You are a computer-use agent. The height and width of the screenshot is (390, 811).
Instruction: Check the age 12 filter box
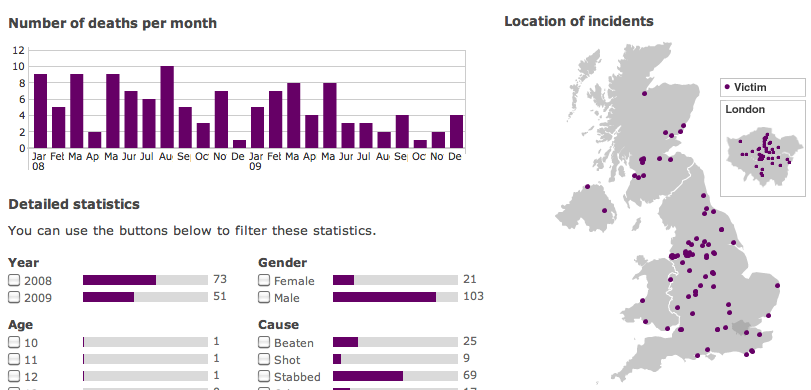click(x=14, y=376)
